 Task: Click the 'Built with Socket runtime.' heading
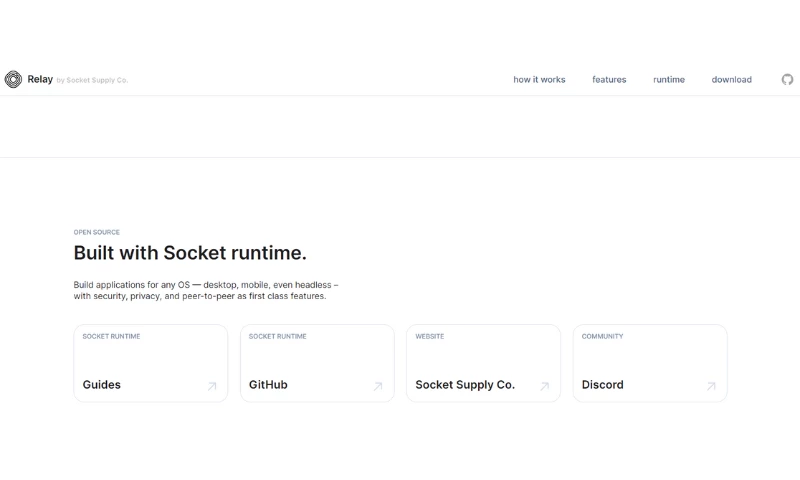point(190,253)
